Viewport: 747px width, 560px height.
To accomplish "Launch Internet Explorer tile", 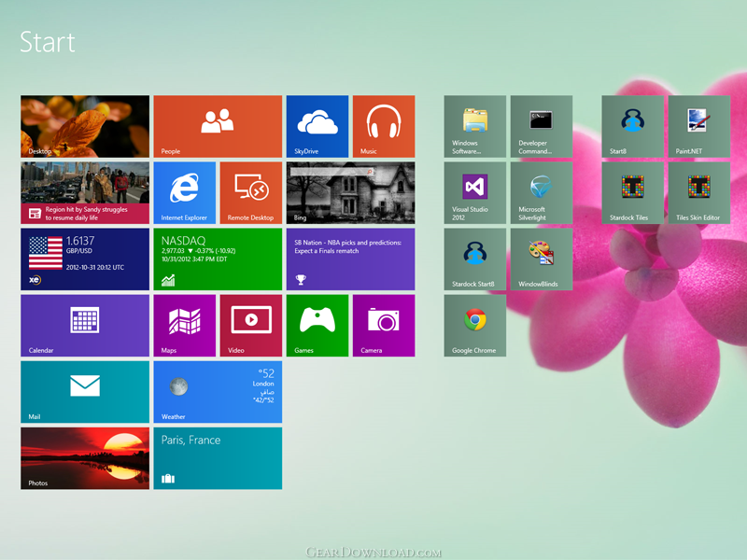I will pos(184,193).
